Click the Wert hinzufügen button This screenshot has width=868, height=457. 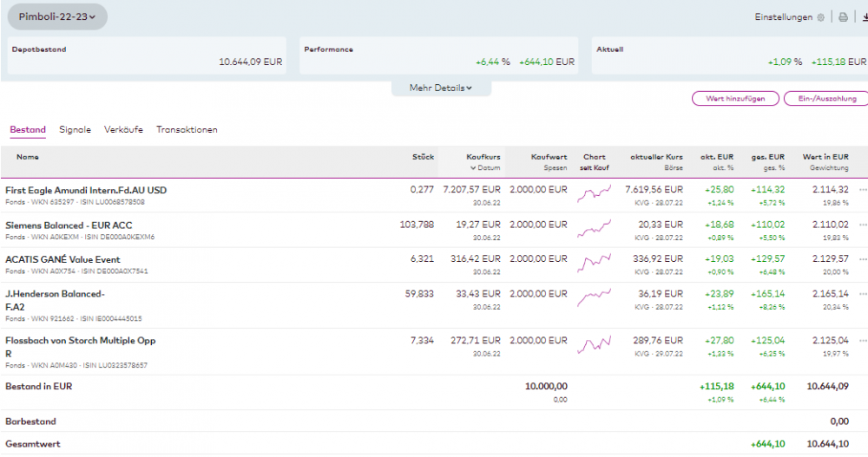pyautogui.click(x=735, y=99)
